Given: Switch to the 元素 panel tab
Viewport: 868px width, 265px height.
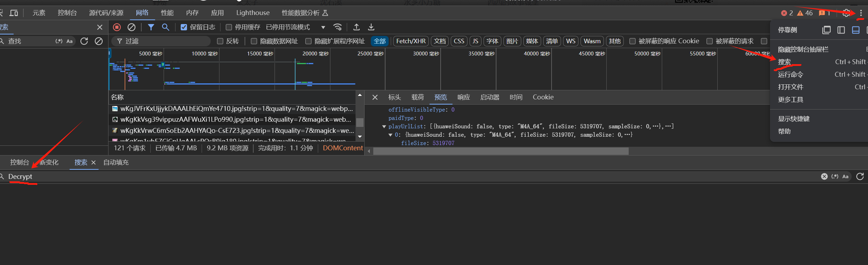Looking at the screenshot, I should [x=39, y=13].
